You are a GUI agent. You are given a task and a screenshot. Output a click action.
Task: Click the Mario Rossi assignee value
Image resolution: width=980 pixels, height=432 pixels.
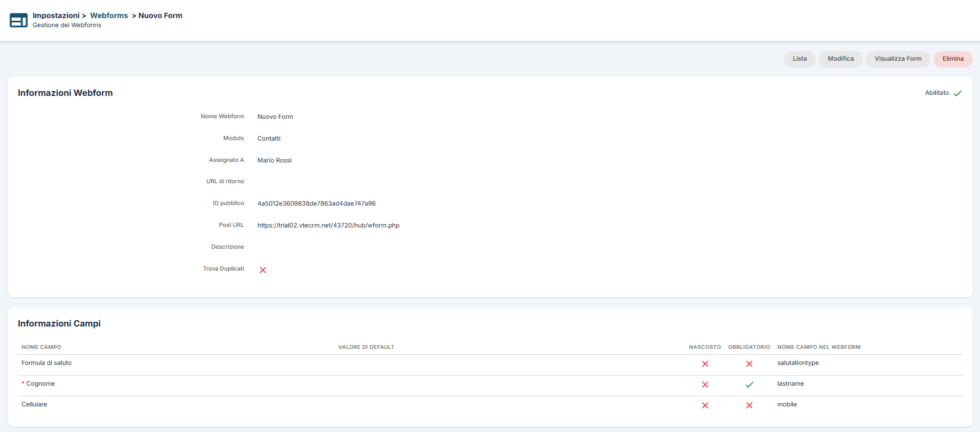[x=275, y=160]
